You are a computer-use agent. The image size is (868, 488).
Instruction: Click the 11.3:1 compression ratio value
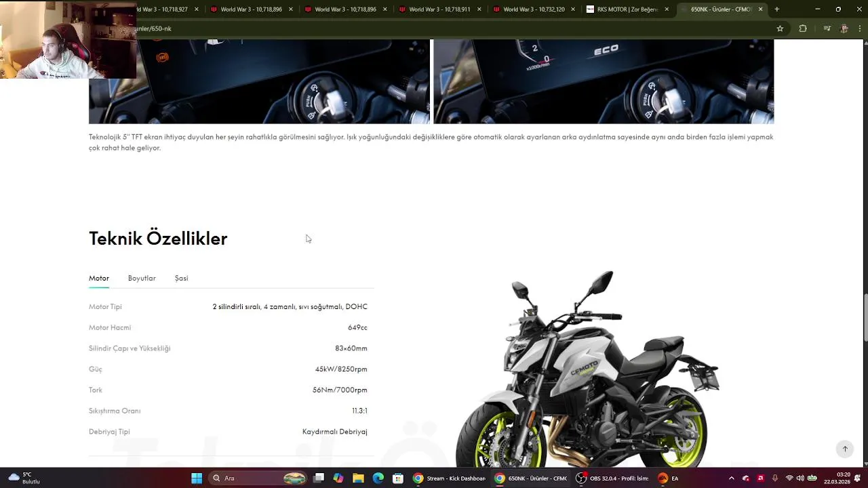(359, 411)
